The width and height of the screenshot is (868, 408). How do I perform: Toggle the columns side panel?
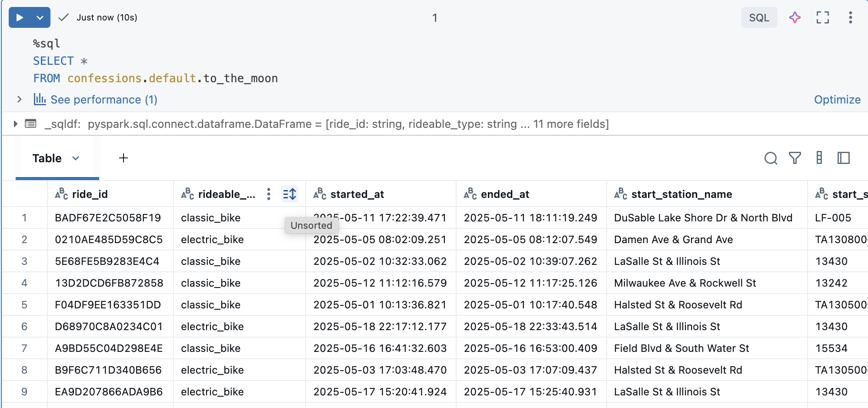point(844,158)
